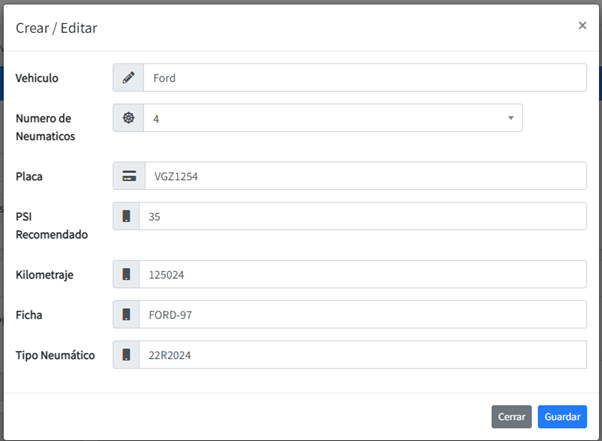Open the Numero de Neumaticos dropdown
The height and width of the screenshot is (441, 602).
[x=332, y=118]
